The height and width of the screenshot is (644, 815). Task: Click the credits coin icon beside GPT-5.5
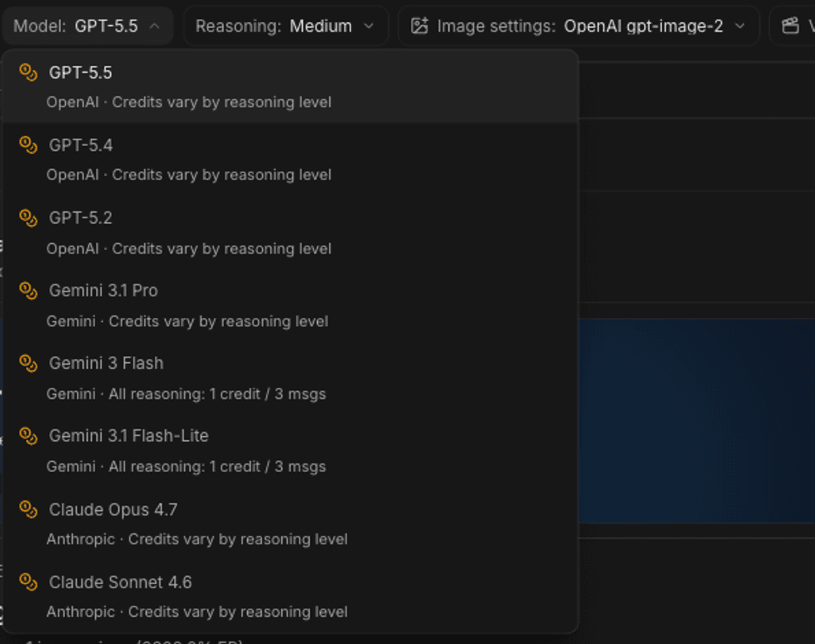coord(28,72)
